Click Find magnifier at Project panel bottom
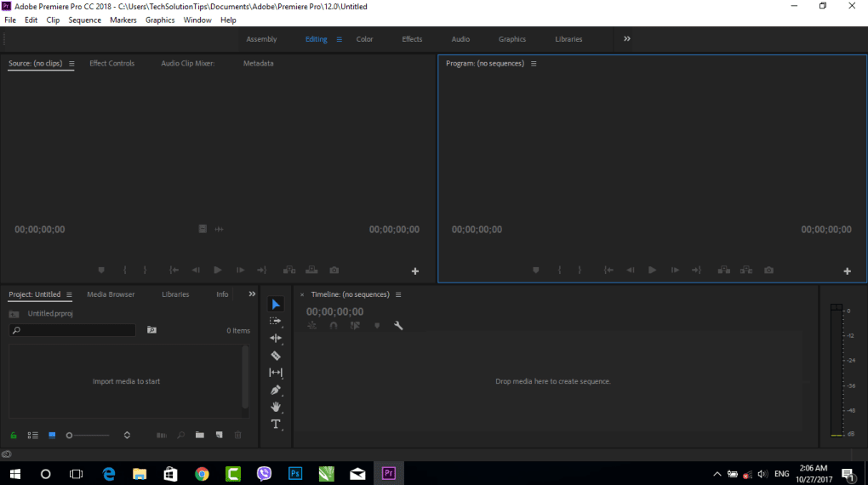This screenshot has width=868, height=485. tap(181, 435)
